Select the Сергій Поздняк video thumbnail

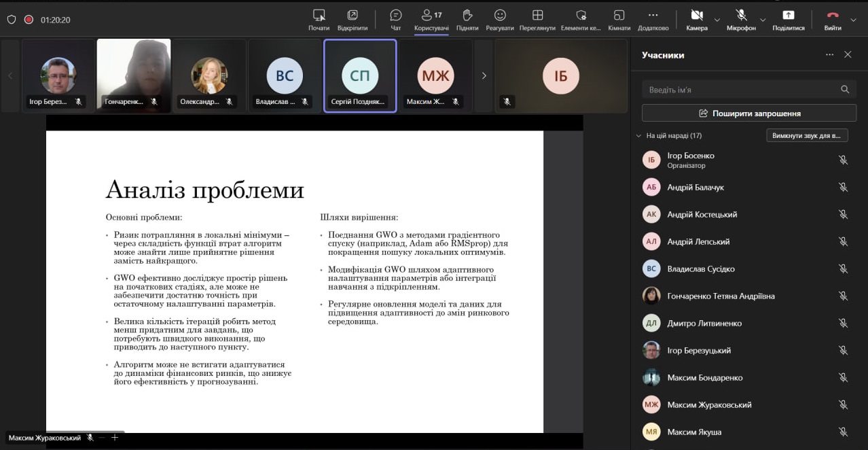tap(360, 75)
